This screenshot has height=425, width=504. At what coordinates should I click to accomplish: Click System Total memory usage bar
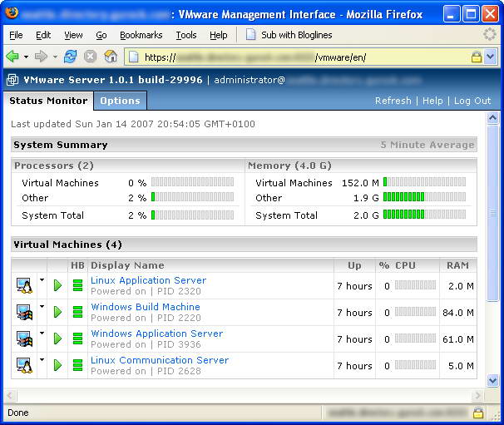click(424, 215)
